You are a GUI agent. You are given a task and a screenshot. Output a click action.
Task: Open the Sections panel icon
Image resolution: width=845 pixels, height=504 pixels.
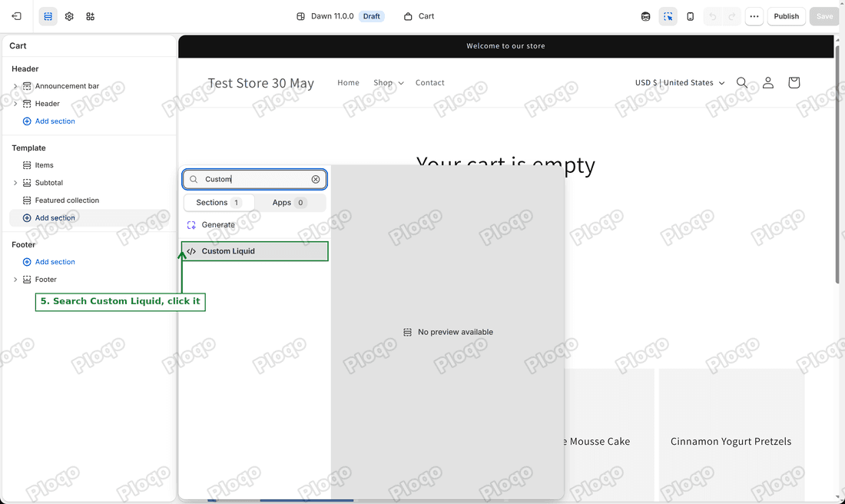pos(48,16)
